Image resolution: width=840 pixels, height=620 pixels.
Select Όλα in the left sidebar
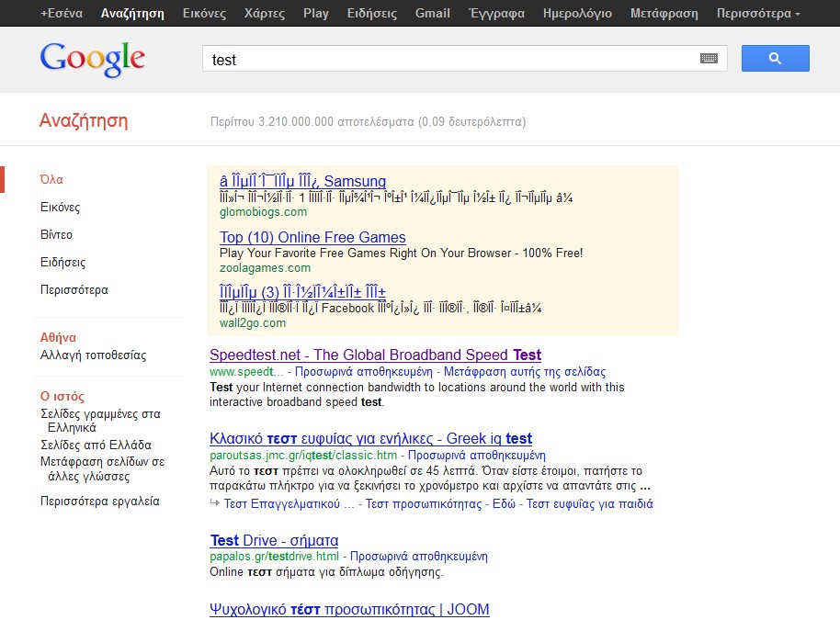51,179
